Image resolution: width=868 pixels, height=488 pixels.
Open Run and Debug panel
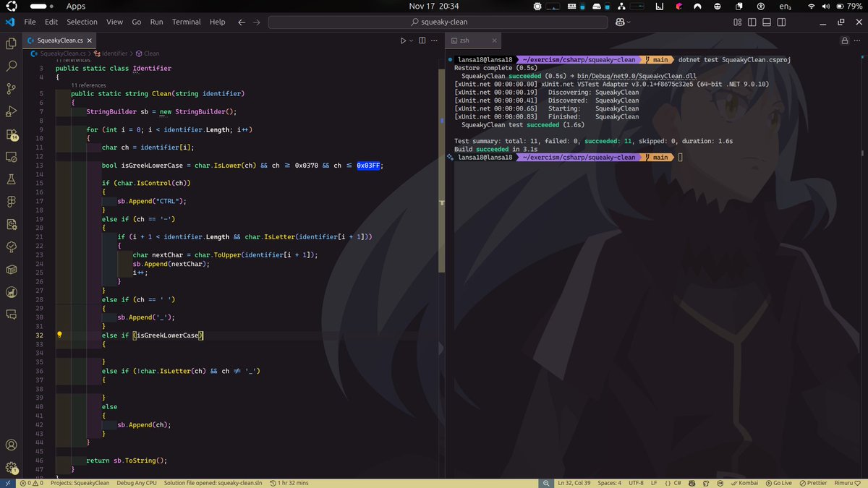(x=10, y=111)
